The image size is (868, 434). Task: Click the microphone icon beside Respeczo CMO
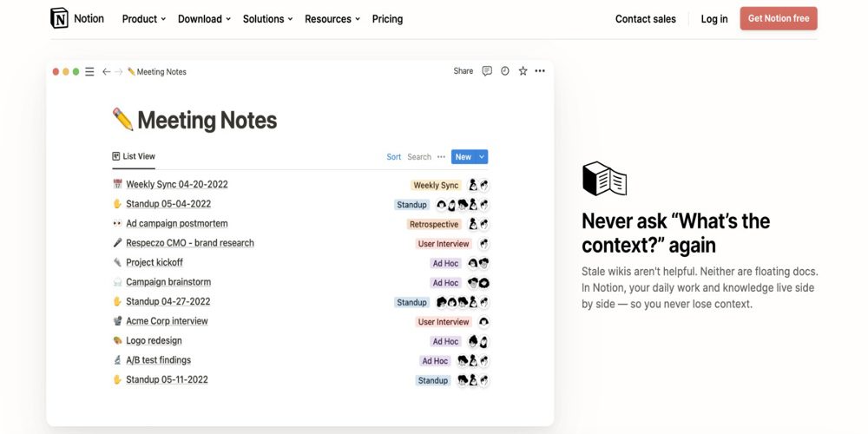(x=117, y=242)
